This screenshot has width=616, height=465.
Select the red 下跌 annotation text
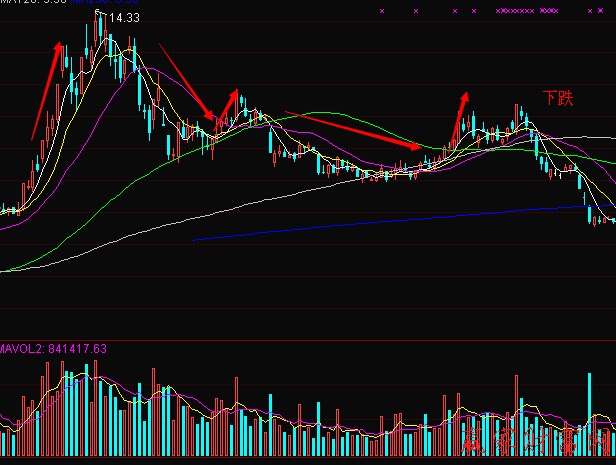tap(558, 98)
